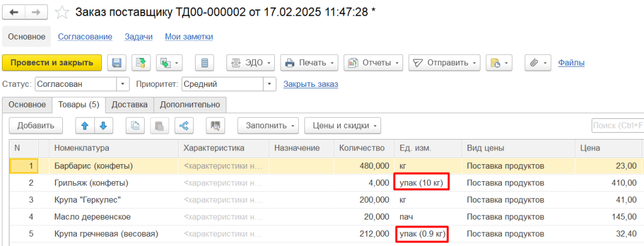The height and width of the screenshot is (246, 644).
Task: Go back with the left arrow button
Action: pos(14,13)
